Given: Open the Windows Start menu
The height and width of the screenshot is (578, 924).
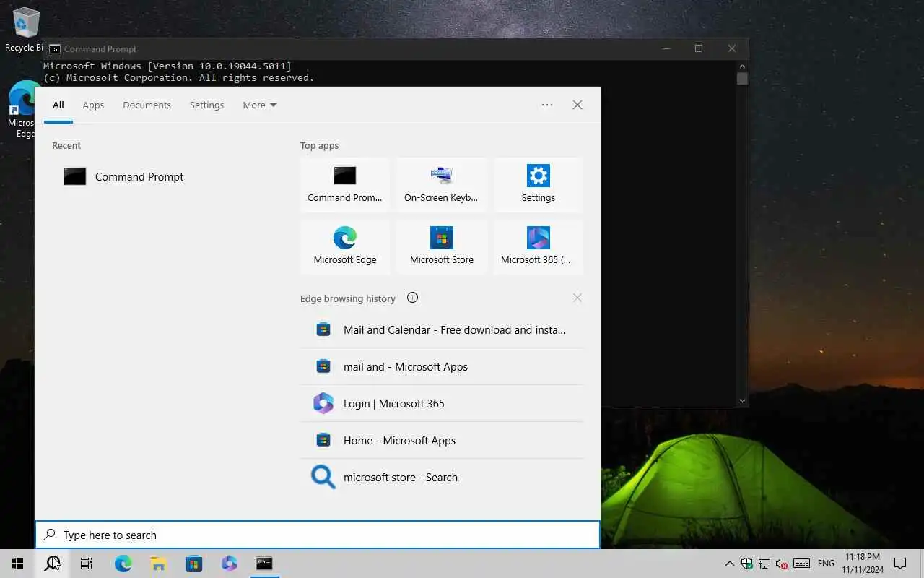Looking at the screenshot, I should pyautogui.click(x=17, y=564).
